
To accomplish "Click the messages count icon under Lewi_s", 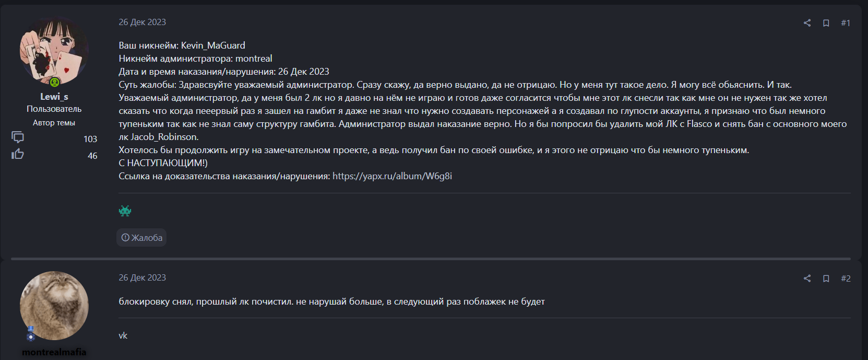I will (18, 137).
